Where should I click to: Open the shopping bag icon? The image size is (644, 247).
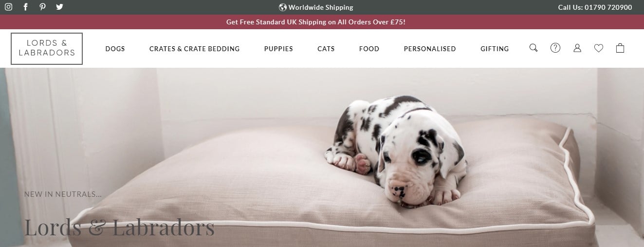pyautogui.click(x=620, y=48)
